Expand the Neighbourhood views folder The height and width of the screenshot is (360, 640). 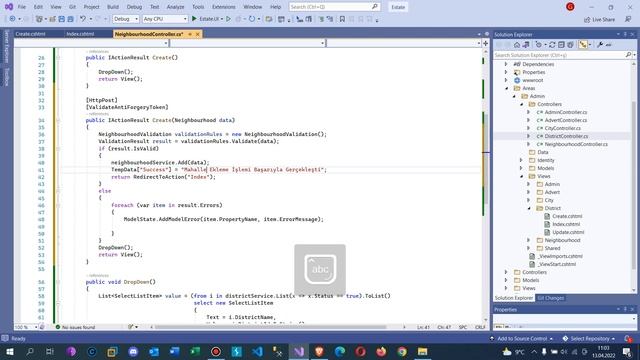(x=529, y=240)
